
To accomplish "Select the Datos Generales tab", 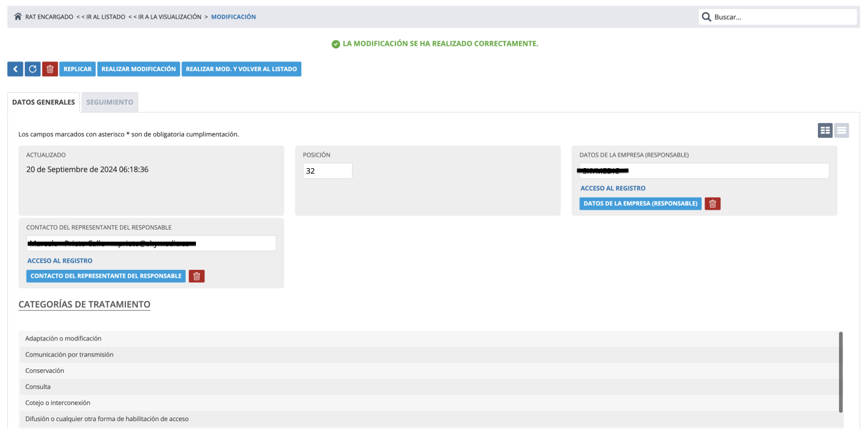I will [43, 102].
